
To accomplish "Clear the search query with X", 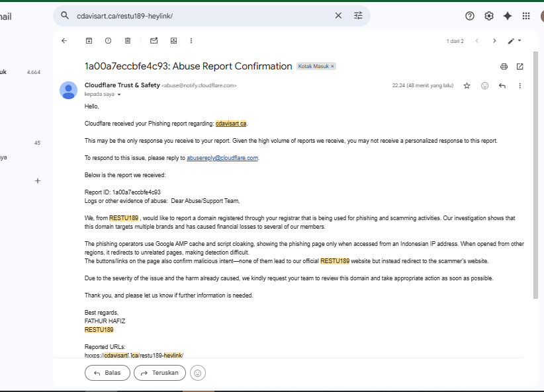I will [x=338, y=16].
